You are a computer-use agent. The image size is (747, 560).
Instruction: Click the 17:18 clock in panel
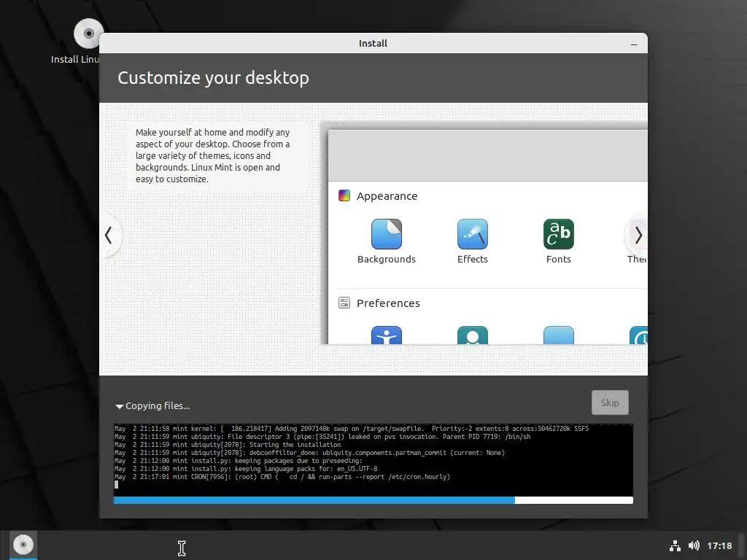coord(719,545)
